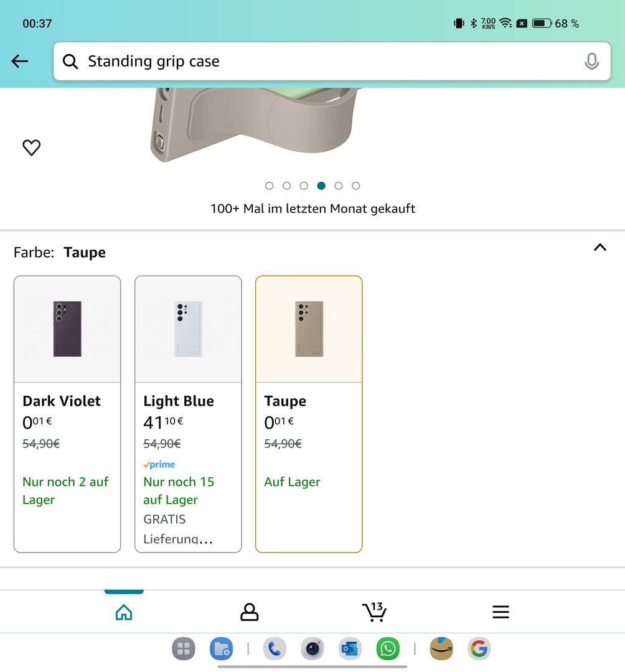Tap the back arrow
Viewport: 625px width, 672px height.
(x=20, y=61)
